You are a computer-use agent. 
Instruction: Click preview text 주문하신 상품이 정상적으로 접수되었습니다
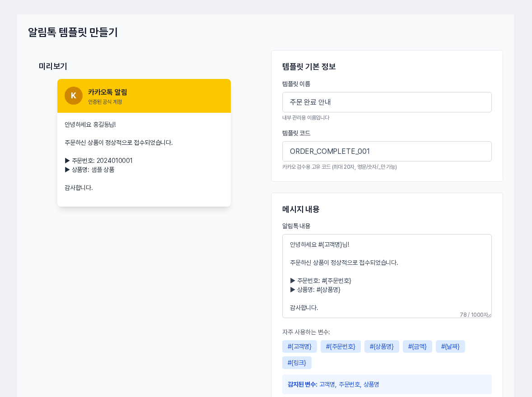[119, 143]
